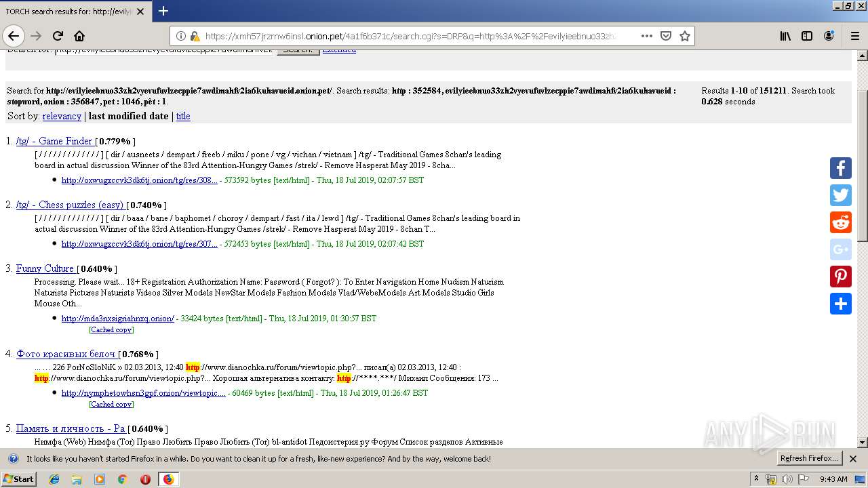The image size is (868, 488).
Task: Select the Firefox taskbar button
Action: click(168, 479)
